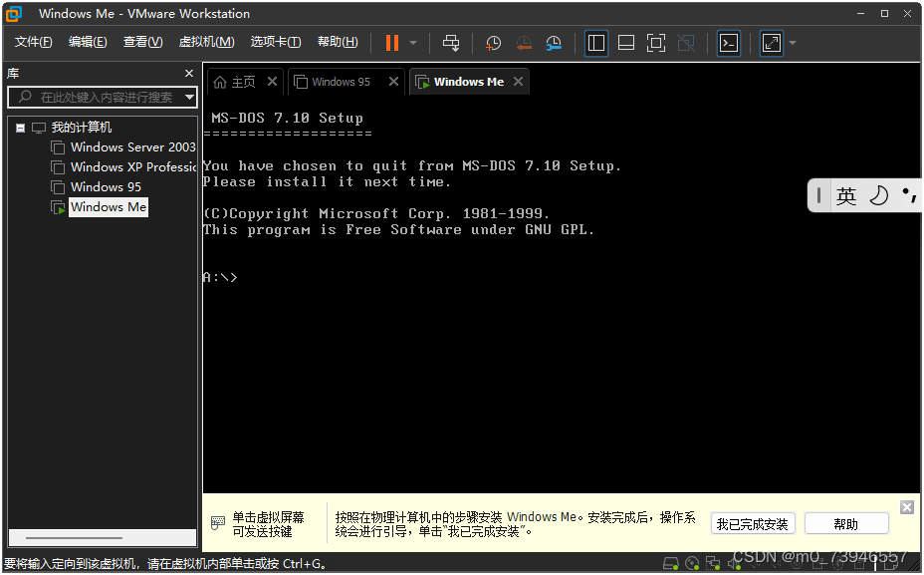Suspend the virtual machine with the pause icon

coord(392,43)
